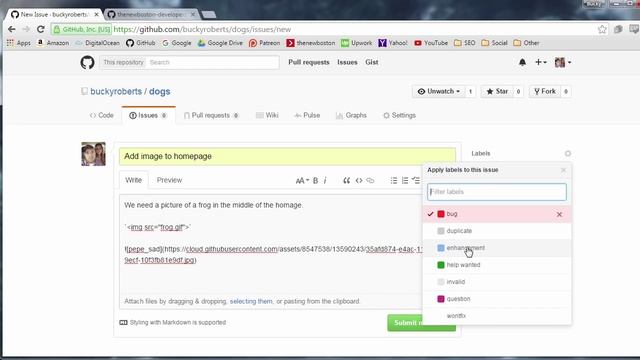Screen dimensions: 640x360
Task: Click the browser back arrow
Action: (x=11, y=29)
